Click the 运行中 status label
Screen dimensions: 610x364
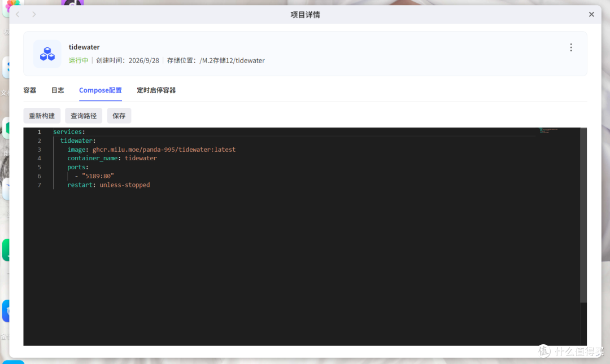(x=79, y=61)
